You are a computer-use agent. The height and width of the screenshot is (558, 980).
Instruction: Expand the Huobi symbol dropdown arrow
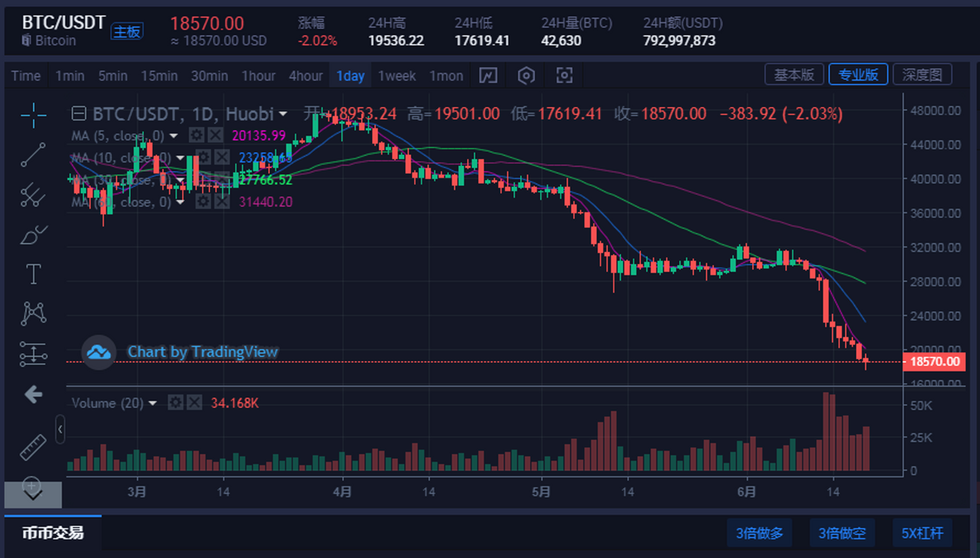[283, 114]
